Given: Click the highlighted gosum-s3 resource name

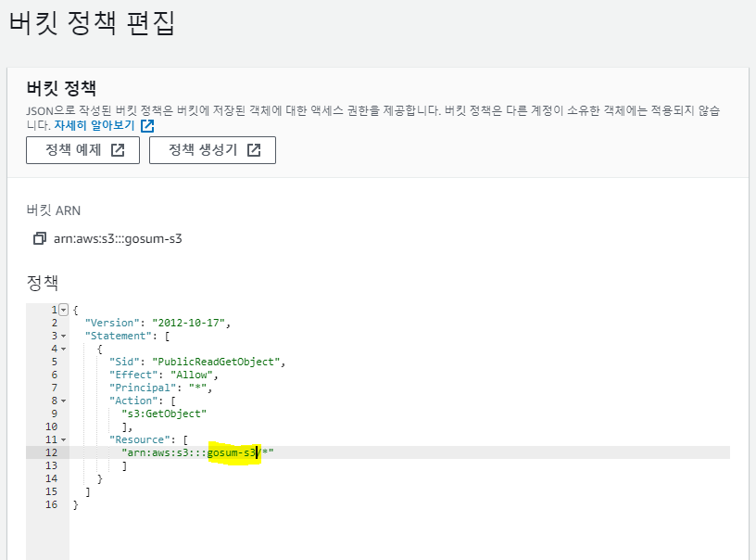Looking at the screenshot, I should pos(232,453).
